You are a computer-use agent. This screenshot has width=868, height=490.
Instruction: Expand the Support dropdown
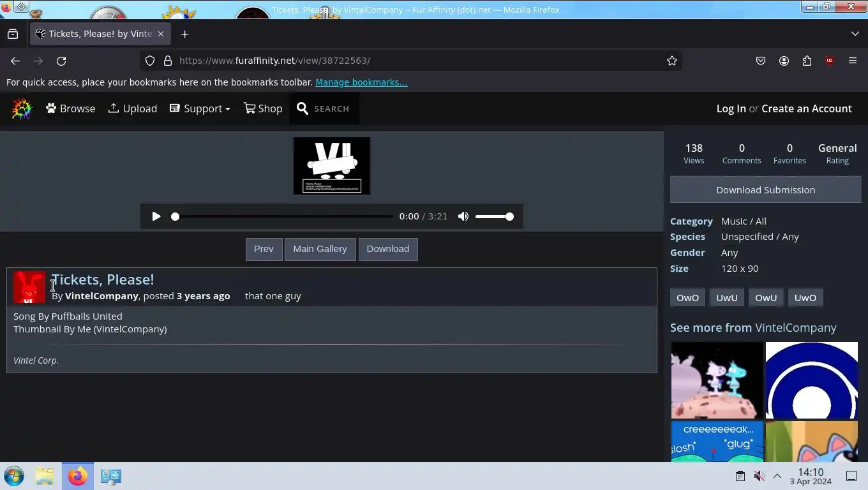click(x=200, y=108)
